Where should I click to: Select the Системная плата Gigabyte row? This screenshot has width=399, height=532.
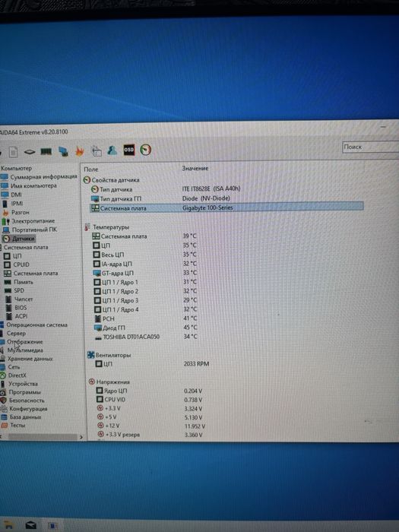point(226,207)
